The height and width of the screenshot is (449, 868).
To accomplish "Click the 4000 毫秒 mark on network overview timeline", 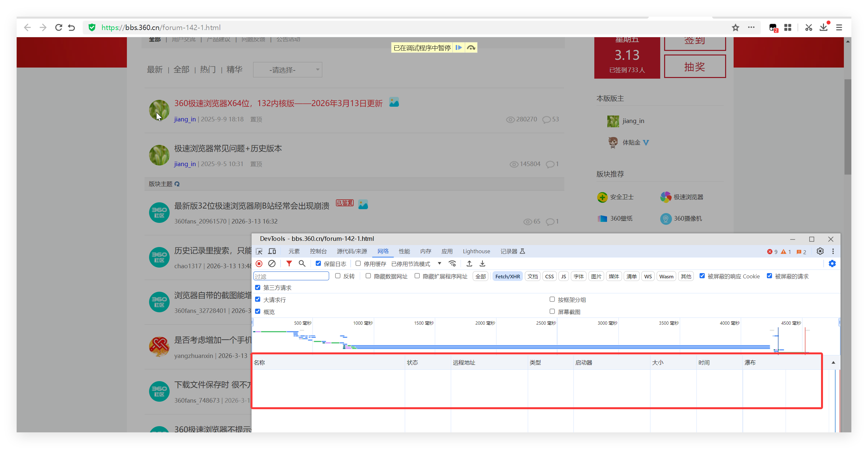I will click(729, 323).
